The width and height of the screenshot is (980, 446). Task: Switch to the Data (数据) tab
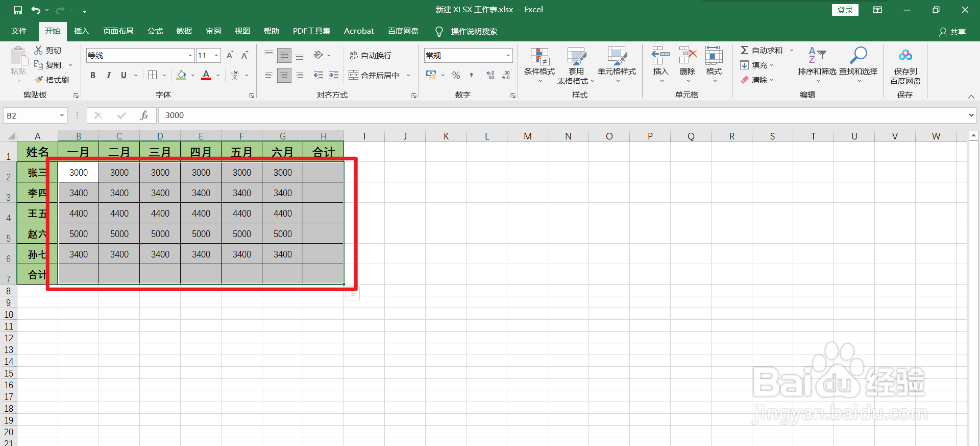(x=184, y=31)
